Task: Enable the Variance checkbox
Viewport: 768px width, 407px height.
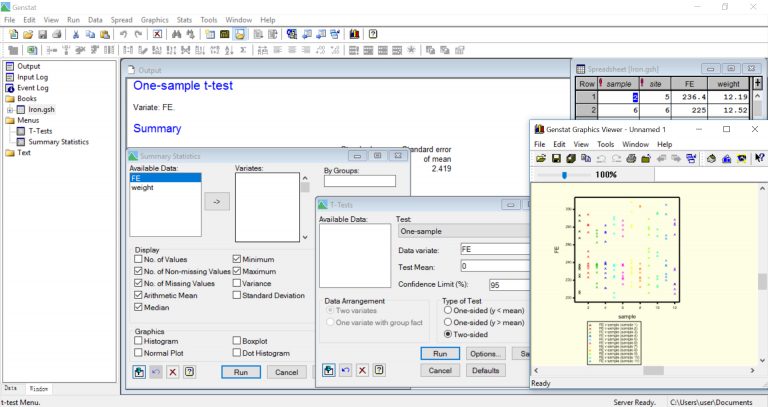Action: point(237,283)
